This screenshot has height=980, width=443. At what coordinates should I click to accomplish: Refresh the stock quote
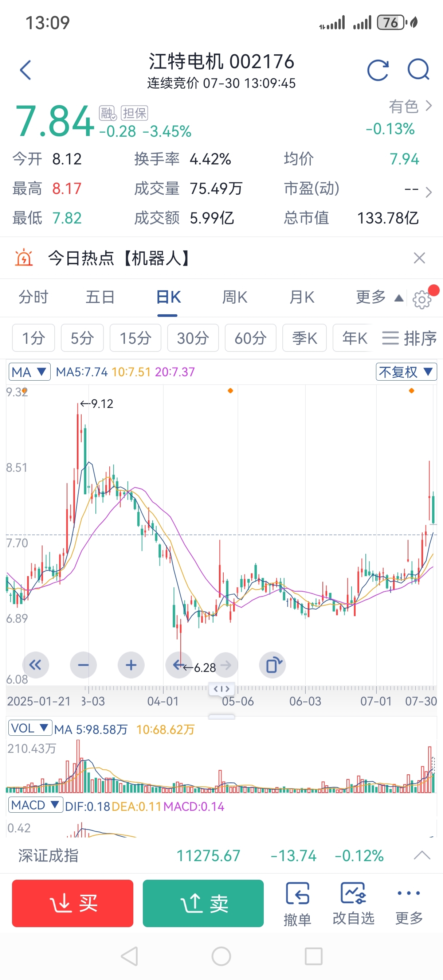(x=377, y=70)
